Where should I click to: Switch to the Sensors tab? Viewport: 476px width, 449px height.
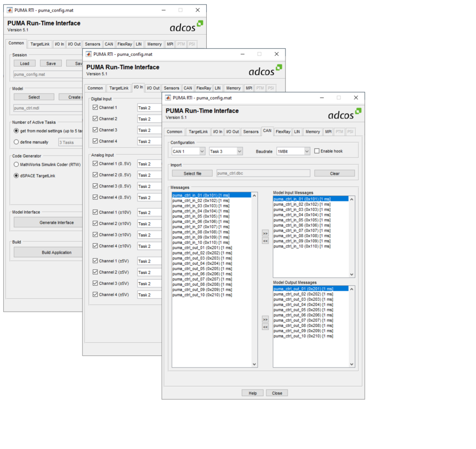tap(251, 132)
